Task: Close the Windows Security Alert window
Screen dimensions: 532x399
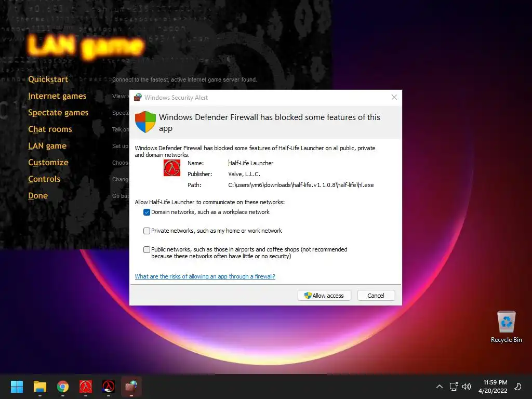Action: click(x=394, y=97)
